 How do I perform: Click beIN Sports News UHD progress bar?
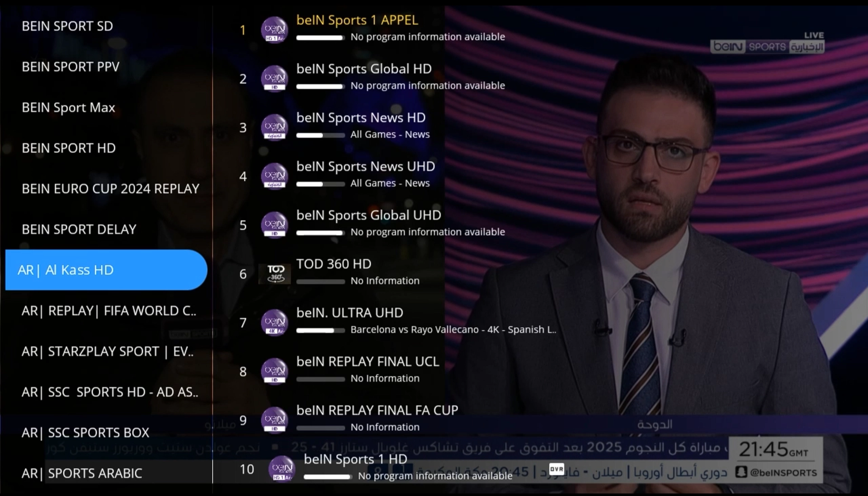(x=321, y=184)
